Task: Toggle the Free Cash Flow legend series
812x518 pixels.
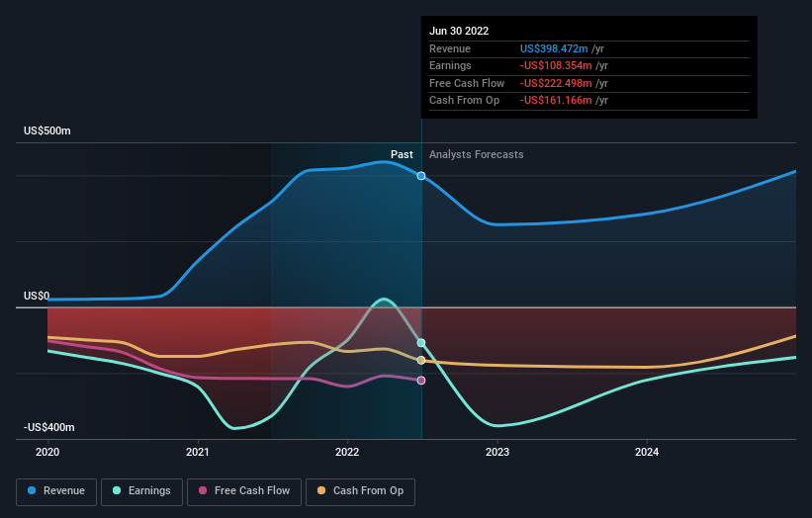Action: click(244, 491)
